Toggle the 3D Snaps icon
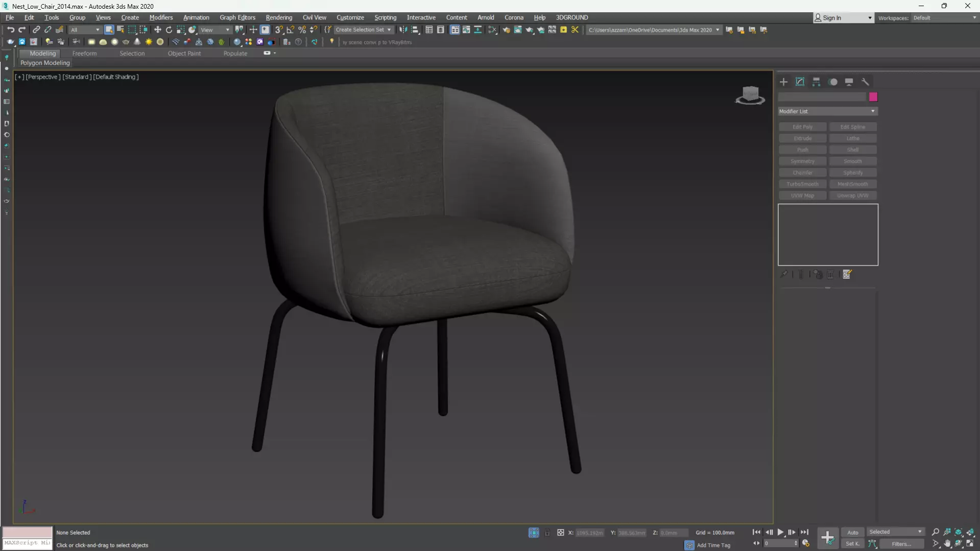The width and height of the screenshot is (980, 551). 279,30
